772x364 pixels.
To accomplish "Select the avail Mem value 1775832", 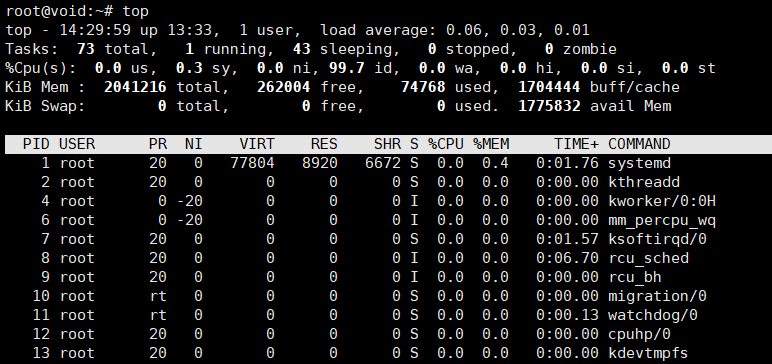I will click(549, 106).
